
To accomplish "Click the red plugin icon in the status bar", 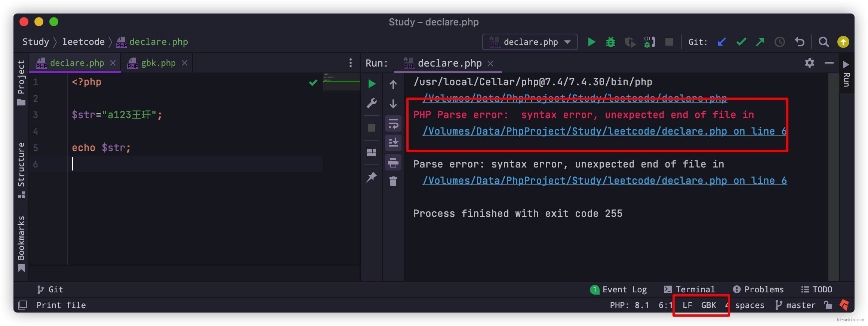I will (844, 305).
